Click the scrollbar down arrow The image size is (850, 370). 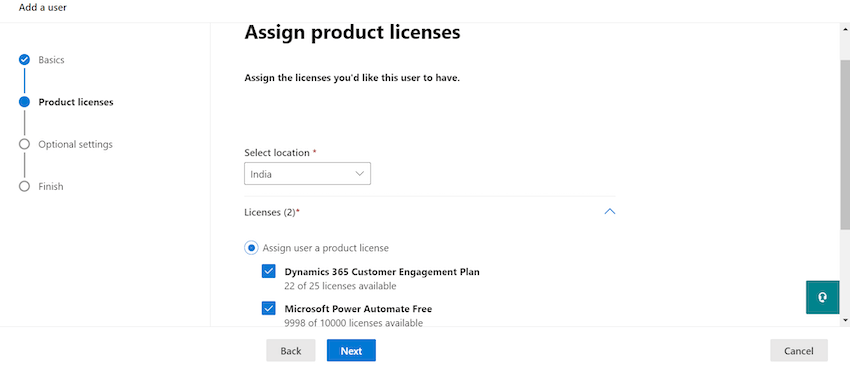(845, 320)
